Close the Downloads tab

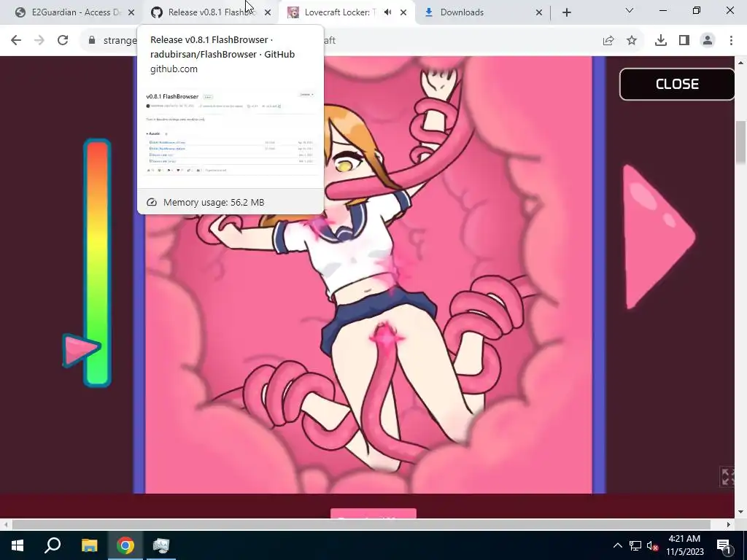coord(539,12)
